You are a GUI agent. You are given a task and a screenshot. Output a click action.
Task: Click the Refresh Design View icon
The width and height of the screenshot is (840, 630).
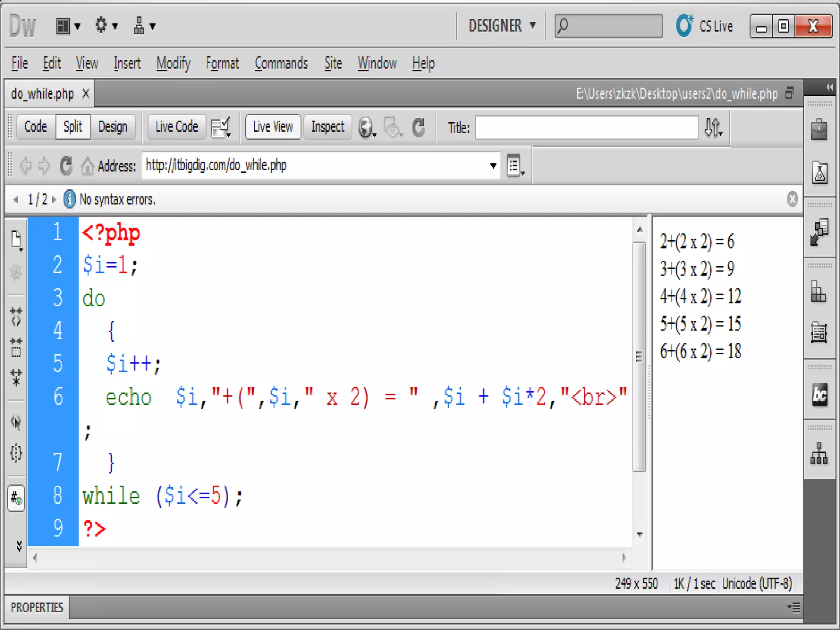click(419, 128)
